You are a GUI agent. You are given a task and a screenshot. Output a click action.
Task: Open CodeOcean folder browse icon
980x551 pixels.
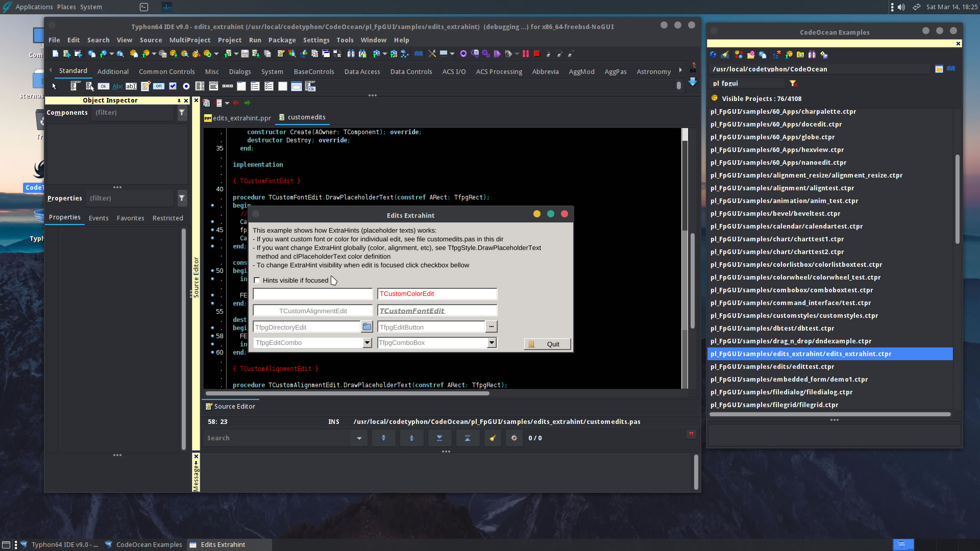click(939, 69)
